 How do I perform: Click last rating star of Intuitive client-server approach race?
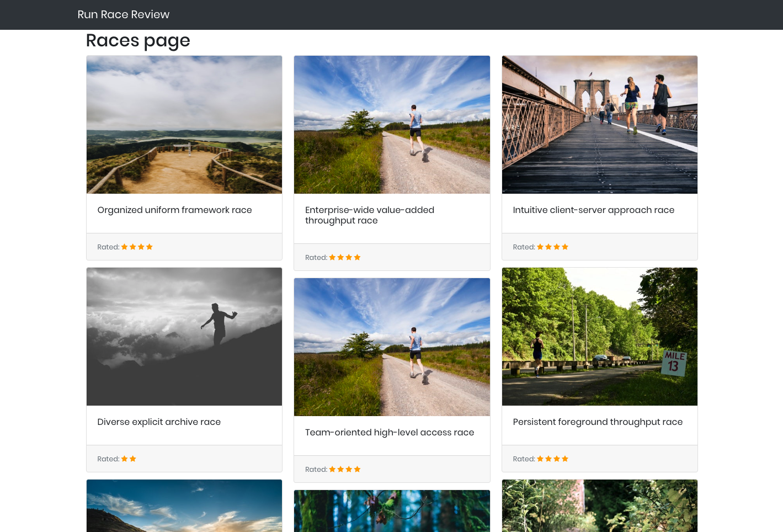(565, 247)
